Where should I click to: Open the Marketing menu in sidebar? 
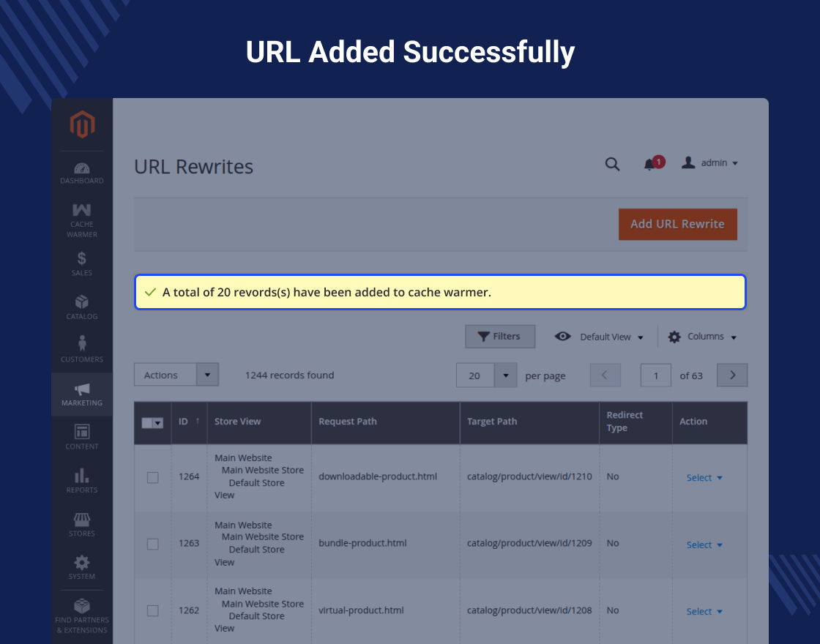click(x=82, y=394)
